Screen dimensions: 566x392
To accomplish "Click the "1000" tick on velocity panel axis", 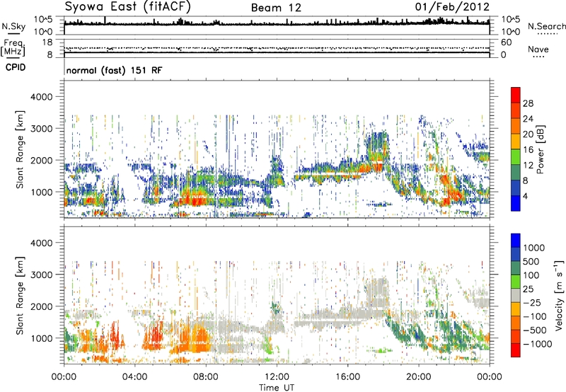I will coord(42,338).
